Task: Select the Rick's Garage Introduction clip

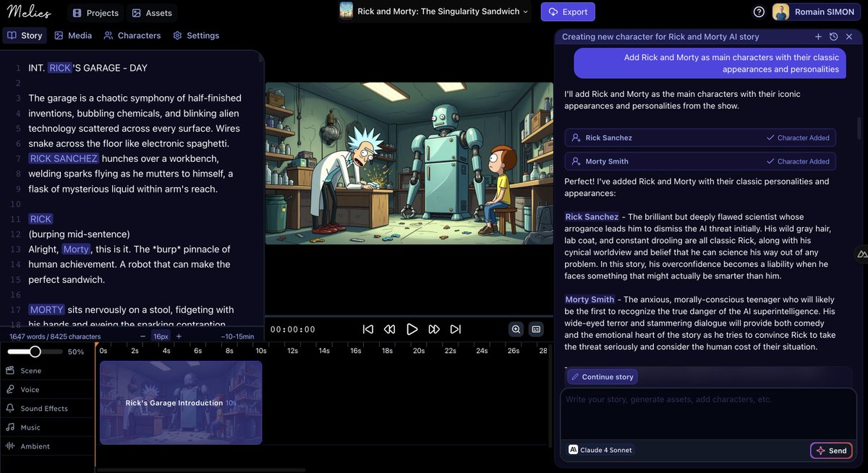Action: 181,403
